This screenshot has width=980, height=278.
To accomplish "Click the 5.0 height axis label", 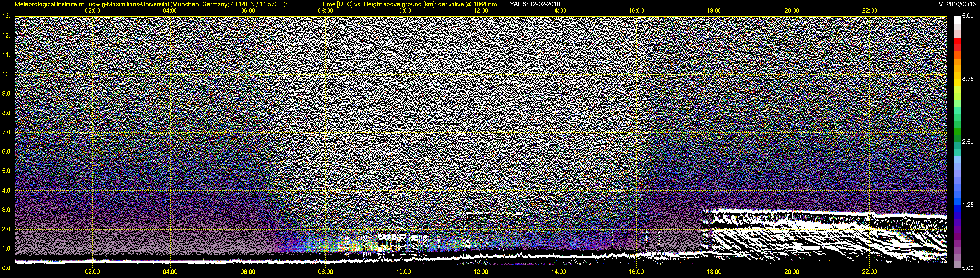I will tap(6, 171).
